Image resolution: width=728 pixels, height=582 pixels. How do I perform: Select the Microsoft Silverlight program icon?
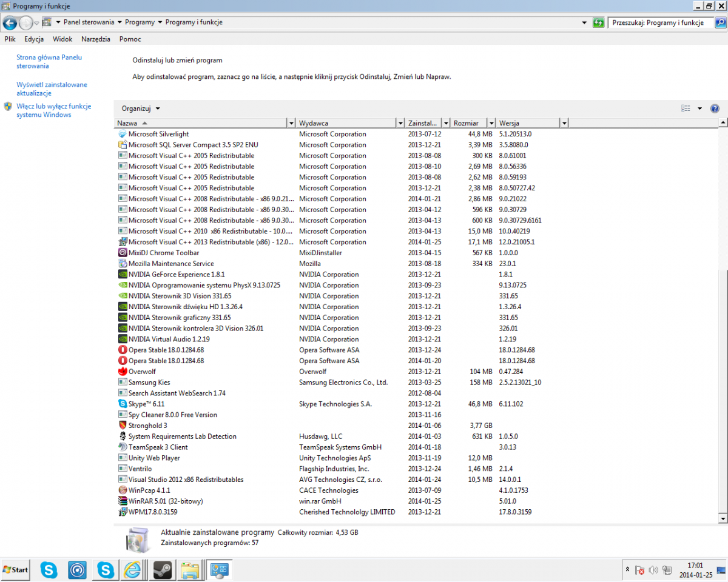click(x=122, y=134)
